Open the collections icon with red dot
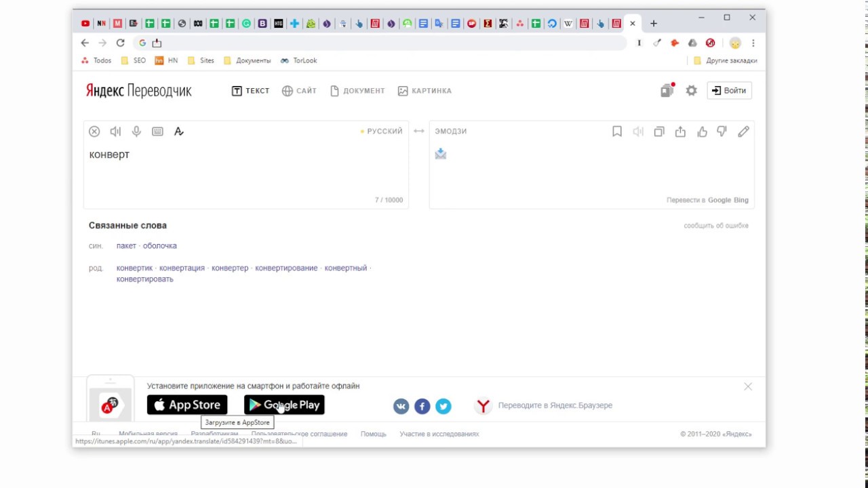This screenshot has width=868, height=488. 667,90
